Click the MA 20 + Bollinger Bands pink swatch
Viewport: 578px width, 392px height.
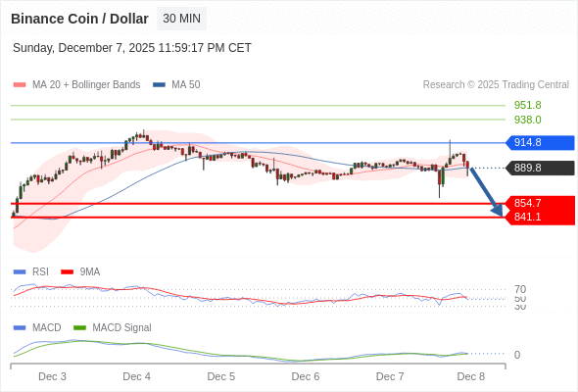pos(20,85)
